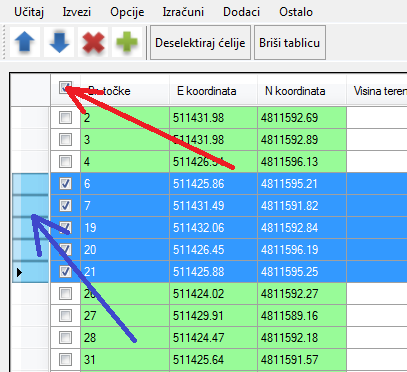
Task: Uncheck the checkbox for point 6
Action: point(65,183)
